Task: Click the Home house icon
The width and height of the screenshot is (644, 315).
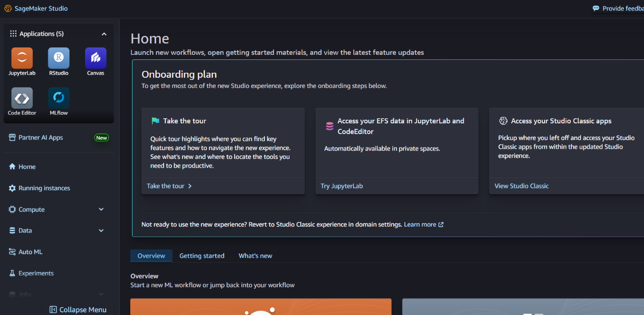Action: tap(12, 167)
